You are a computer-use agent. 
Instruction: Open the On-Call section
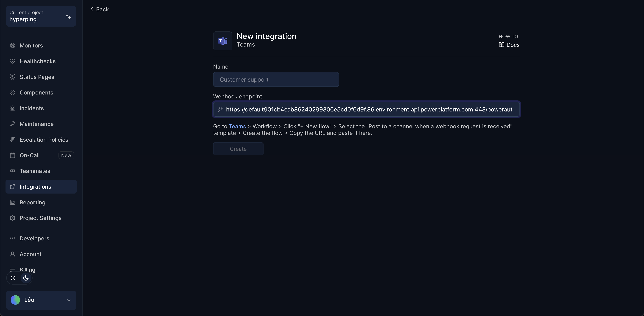(x=30, y=155)
